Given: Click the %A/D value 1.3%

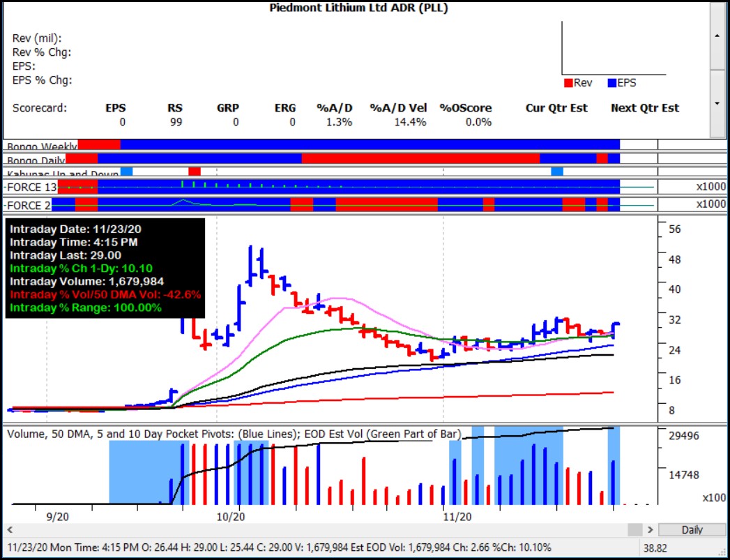Looking at the screenshot, I should [339, 122].
